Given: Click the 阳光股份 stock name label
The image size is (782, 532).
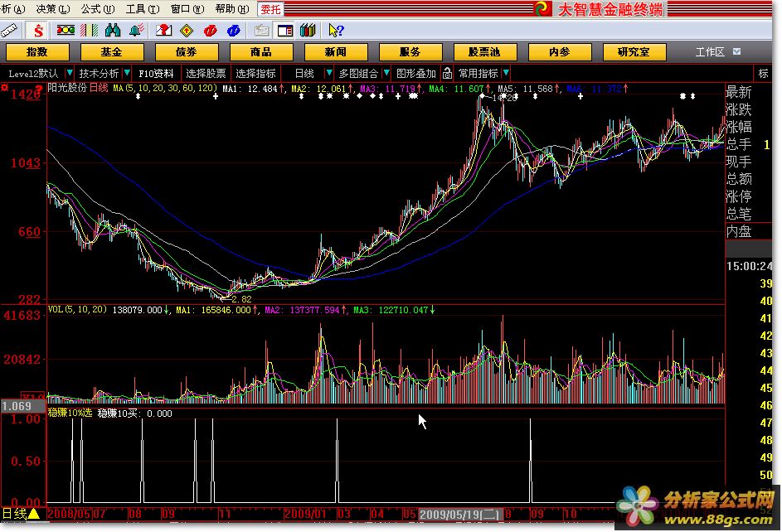Looking at the screenshot, I should point(67,88).
